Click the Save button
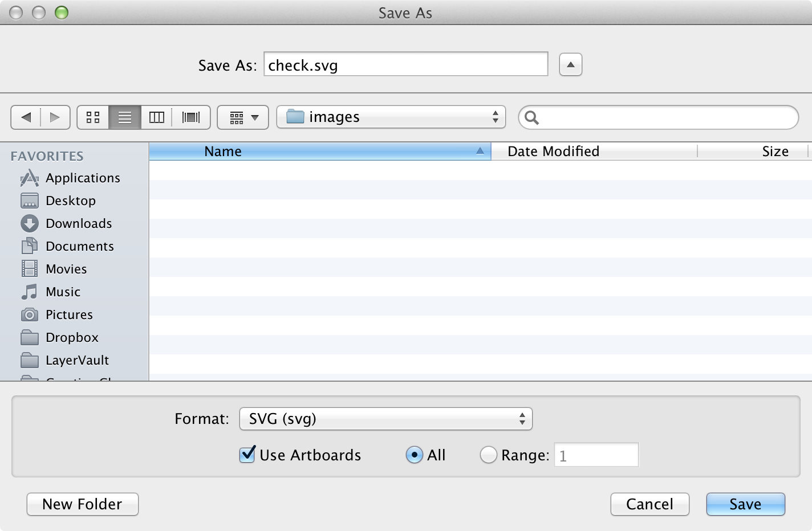 click(x=746, y=504)
